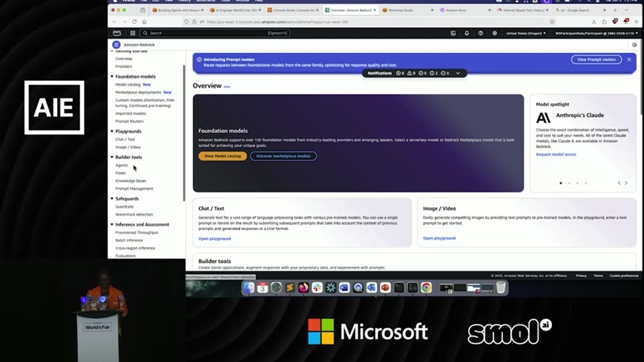Image resolution: width=644 pixels, height=362 pixels.
Task: Dismiss the Prompt routers banner with X
Action: [629, 60]
